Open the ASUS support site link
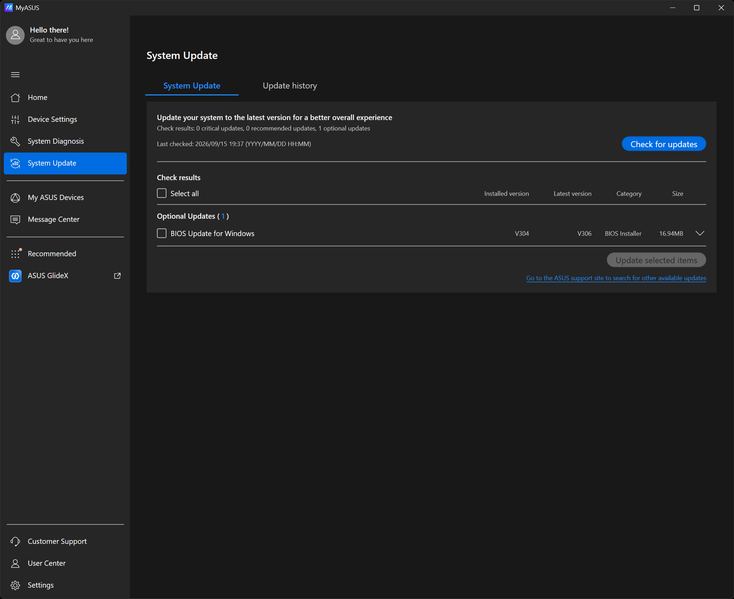This screenshot has width=734, height=599. [616, 278]
